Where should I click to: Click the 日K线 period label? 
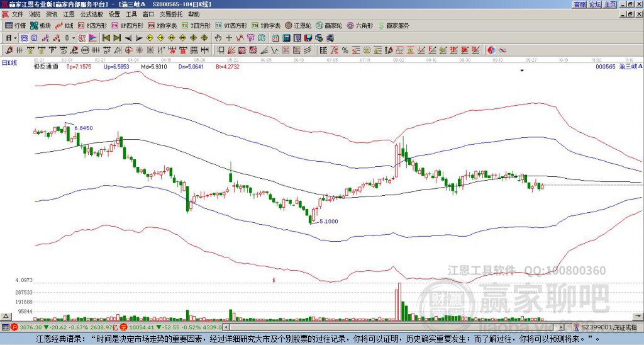(x=9, y=62)
